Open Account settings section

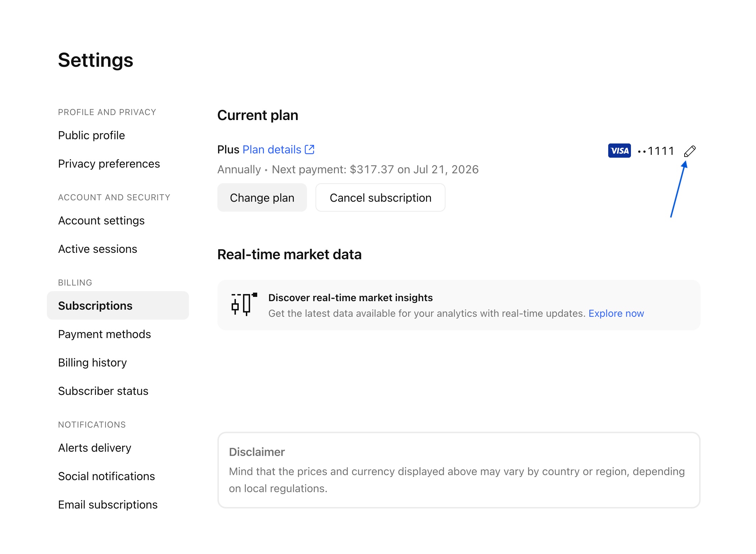(x=101, y=221)
